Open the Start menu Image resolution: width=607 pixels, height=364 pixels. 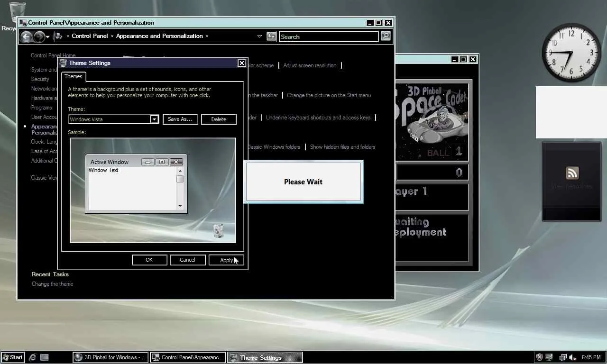coord(12,357)
